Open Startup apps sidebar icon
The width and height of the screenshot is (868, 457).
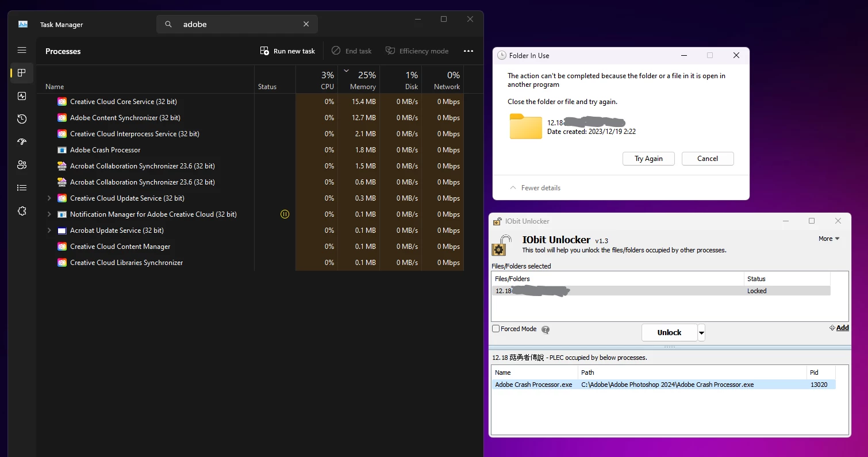click(22, 142)
